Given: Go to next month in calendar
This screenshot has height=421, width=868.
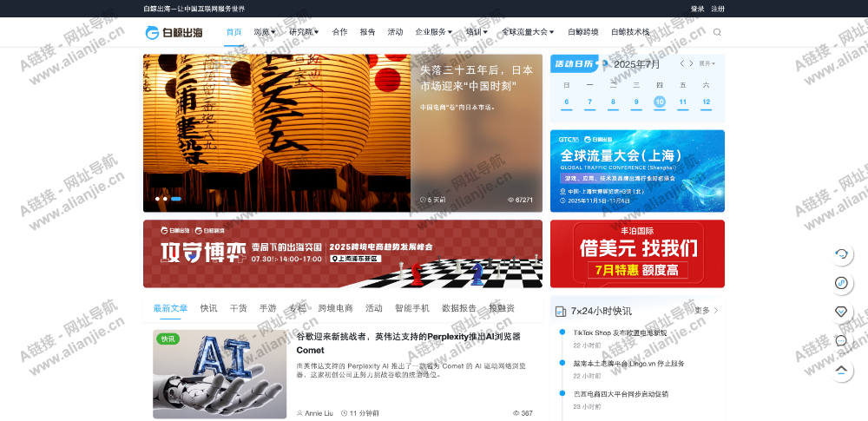Looking at the screenshot, I should tap(691, 63).
